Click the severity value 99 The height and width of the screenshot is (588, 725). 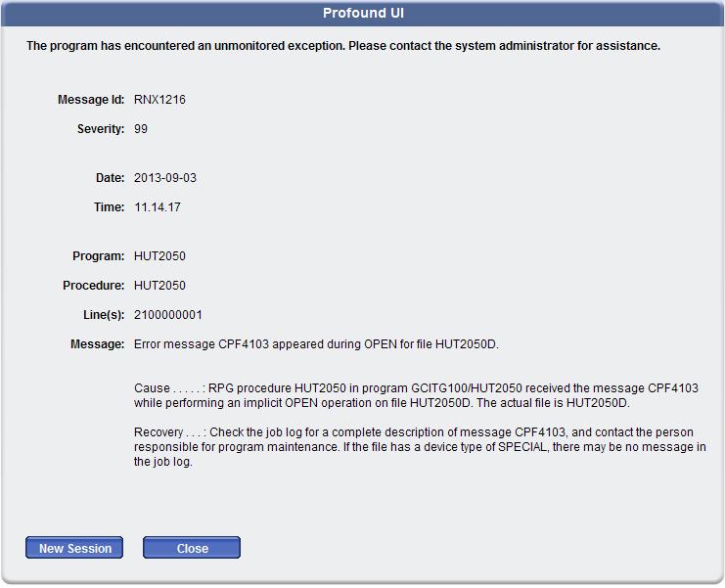pos(141,129)
